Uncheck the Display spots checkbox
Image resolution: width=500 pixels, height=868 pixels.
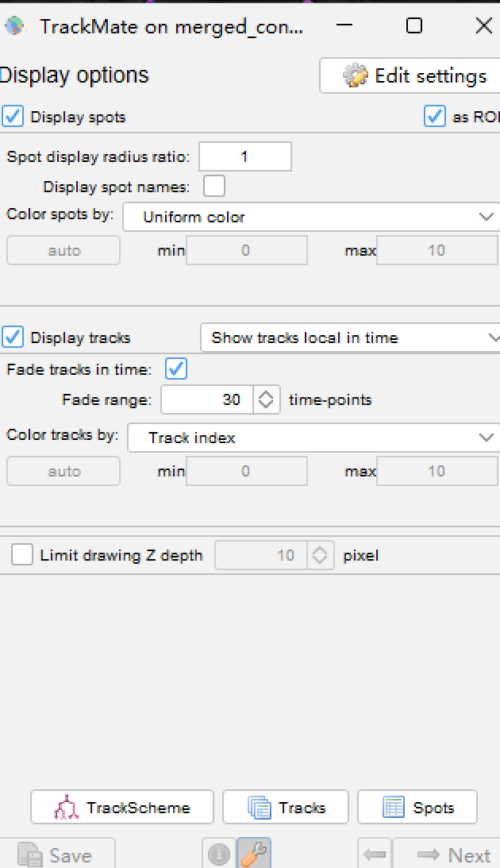point(13,117)
